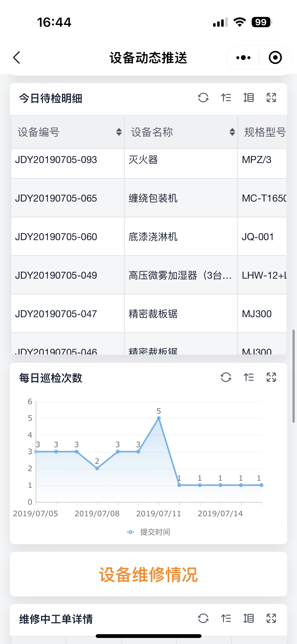Adjust row height in 今日待检明细 card
Image resolution: width=297 pixels, height=644 pixels.
click(x=249, y=98)
